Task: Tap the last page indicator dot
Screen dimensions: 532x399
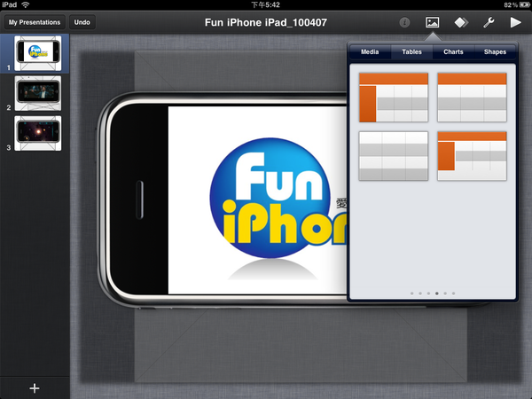Action: [x=454, y=293]
